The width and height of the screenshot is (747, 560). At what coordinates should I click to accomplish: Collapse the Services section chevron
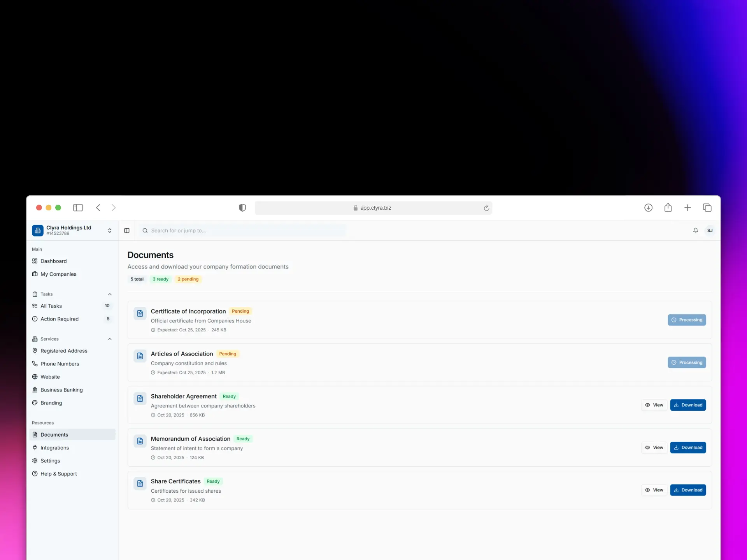pos(110,339)
